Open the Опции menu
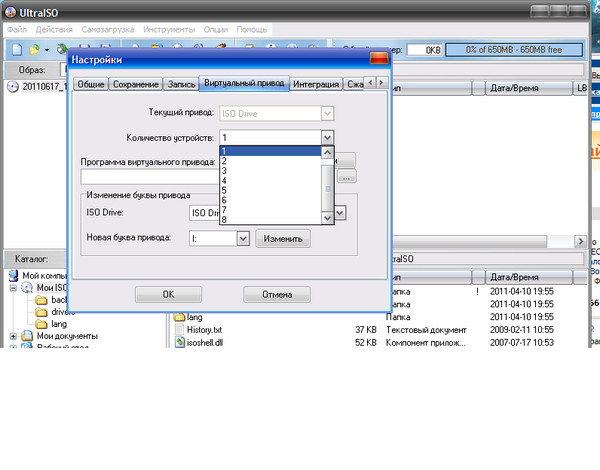This screenshot has height=470, width=600. pos(216,29)
